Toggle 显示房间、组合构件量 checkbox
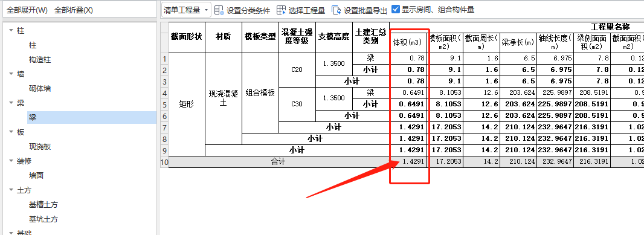The width and height of the screenshot is (644, 235). click(396, 10)
